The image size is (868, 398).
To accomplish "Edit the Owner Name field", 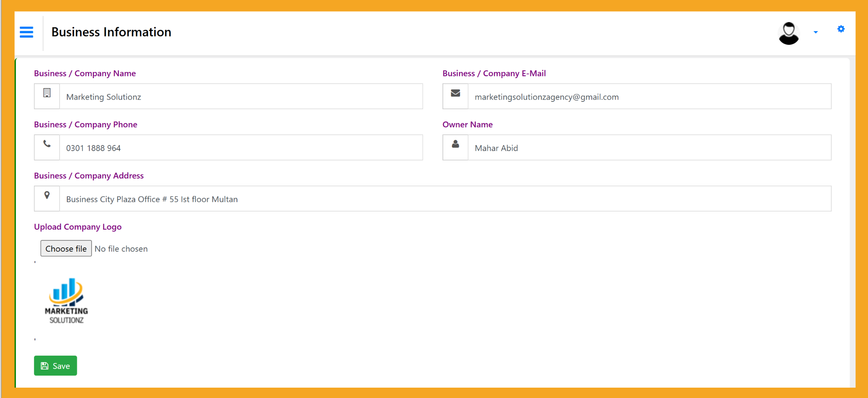I will point(649,148).
